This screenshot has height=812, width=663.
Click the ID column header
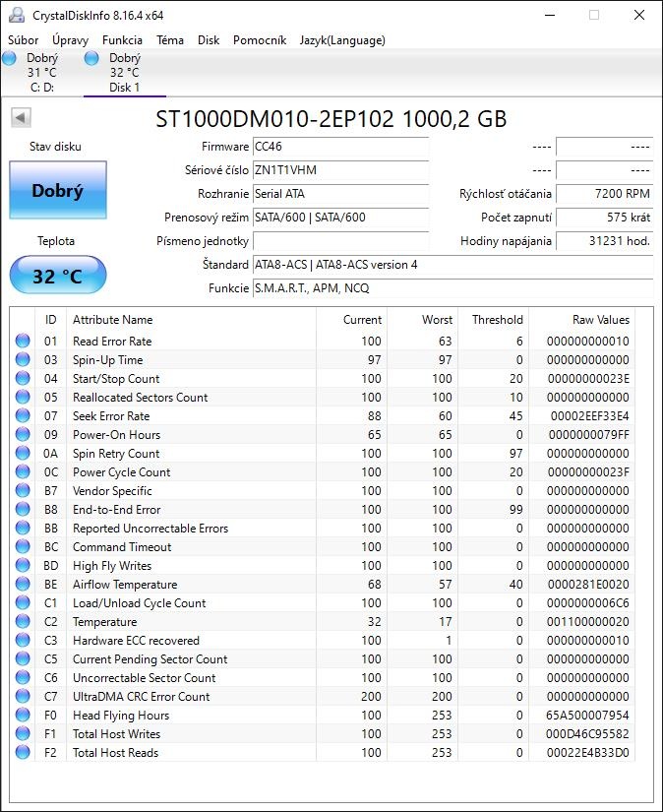coord(51,320)
